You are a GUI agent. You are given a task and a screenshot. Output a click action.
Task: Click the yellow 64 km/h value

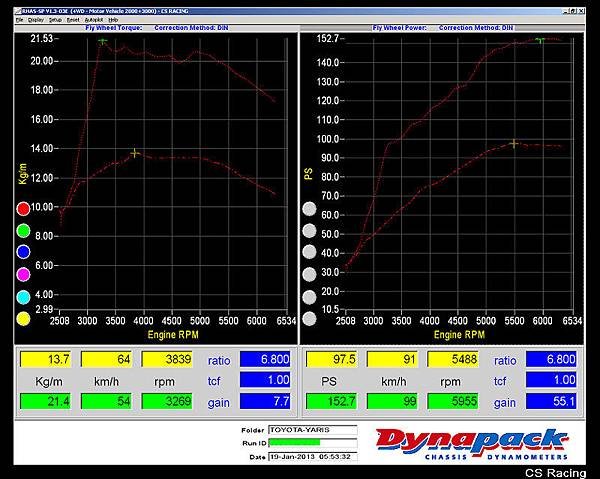106,359
